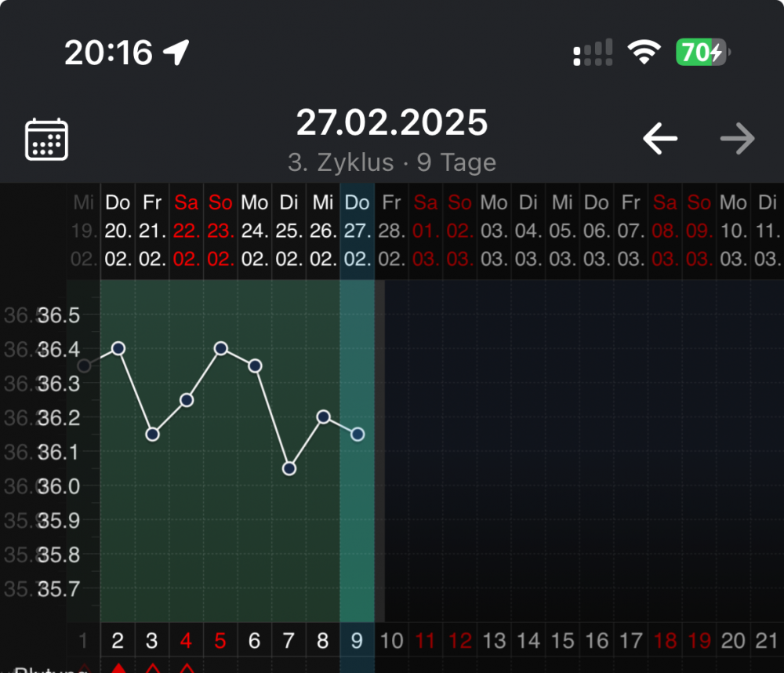The image size is (784, 673).
Task: Open the calendar view icon
Action: coord(46,139)
